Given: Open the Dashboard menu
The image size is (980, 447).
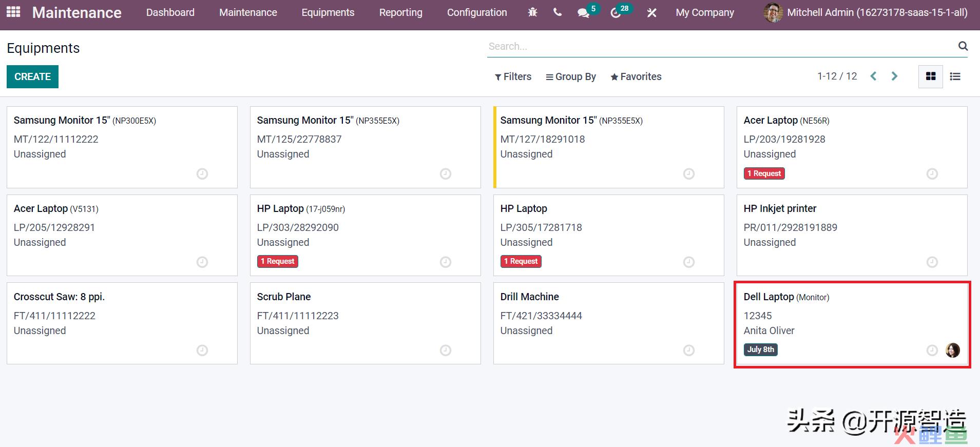Looking at the screenshot, I should [x=170, y=12].
